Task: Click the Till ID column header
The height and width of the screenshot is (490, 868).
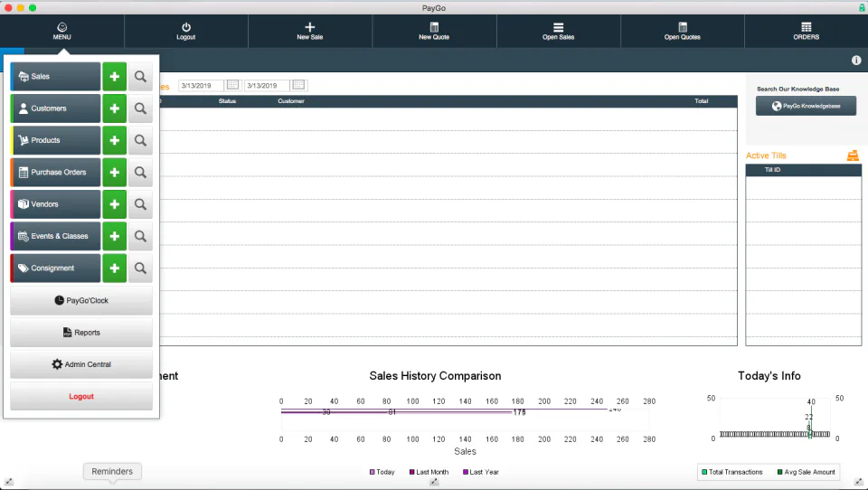Action: [772, 169]
